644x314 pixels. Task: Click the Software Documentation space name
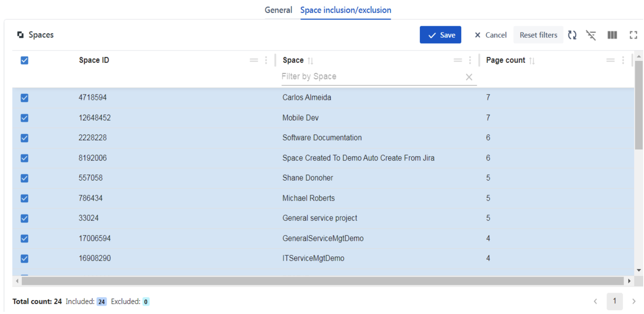click(x=322, y=138)
